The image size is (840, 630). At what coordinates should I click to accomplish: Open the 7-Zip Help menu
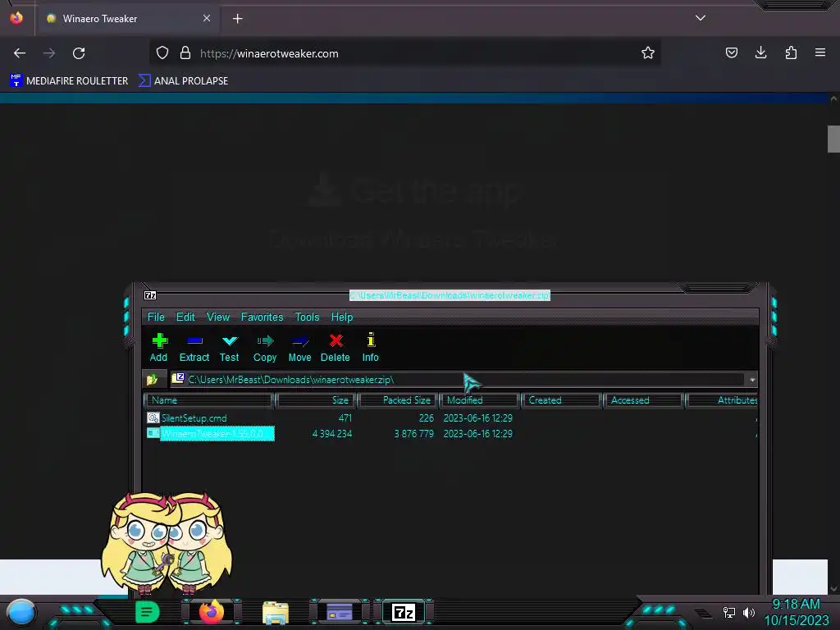coord(342,317)
